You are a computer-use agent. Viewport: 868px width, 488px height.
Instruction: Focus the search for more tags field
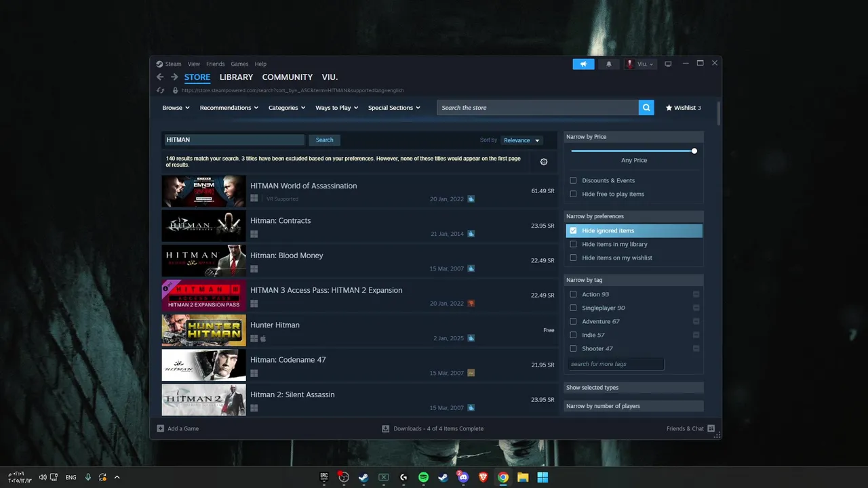(x=616, y=364)
